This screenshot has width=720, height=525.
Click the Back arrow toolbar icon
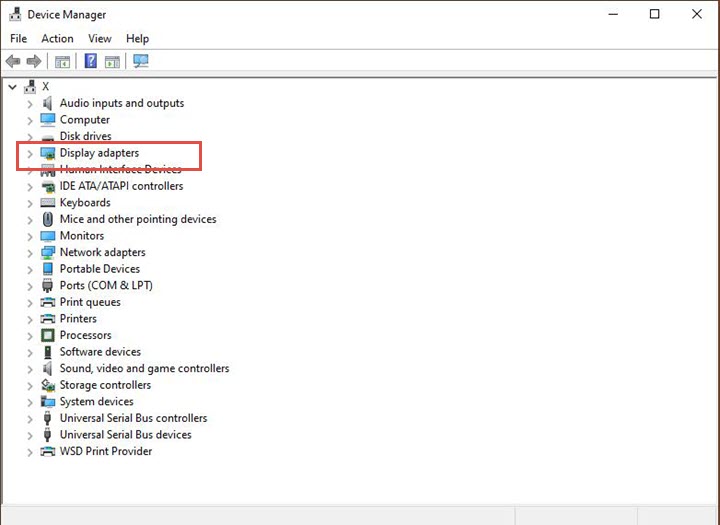tap(13, 61)
